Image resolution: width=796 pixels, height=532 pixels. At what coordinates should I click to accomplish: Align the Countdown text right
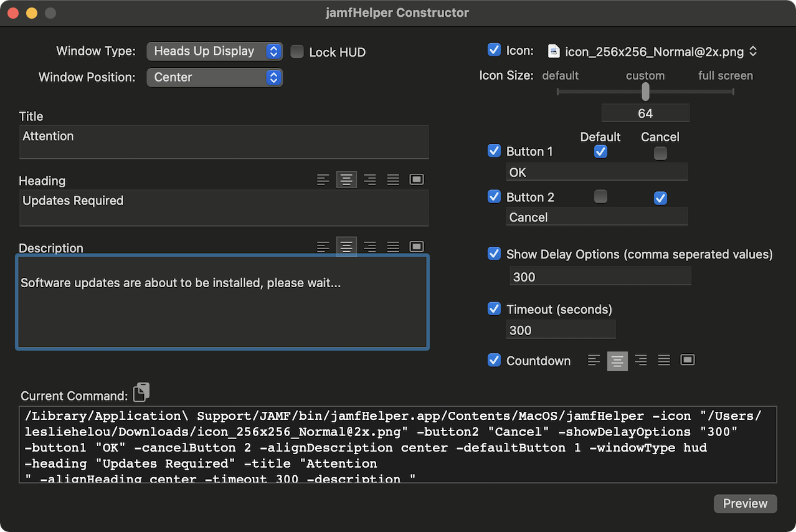[641, 360]
